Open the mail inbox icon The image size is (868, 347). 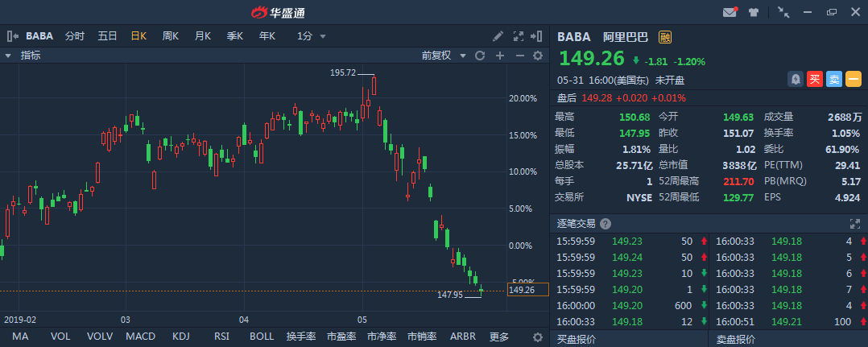tap(730, 12)
